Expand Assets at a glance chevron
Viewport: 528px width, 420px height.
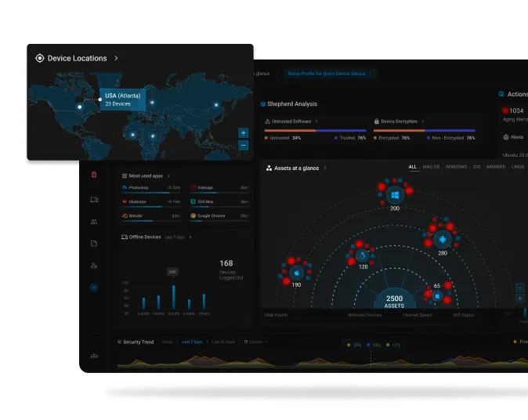(325, 168)
